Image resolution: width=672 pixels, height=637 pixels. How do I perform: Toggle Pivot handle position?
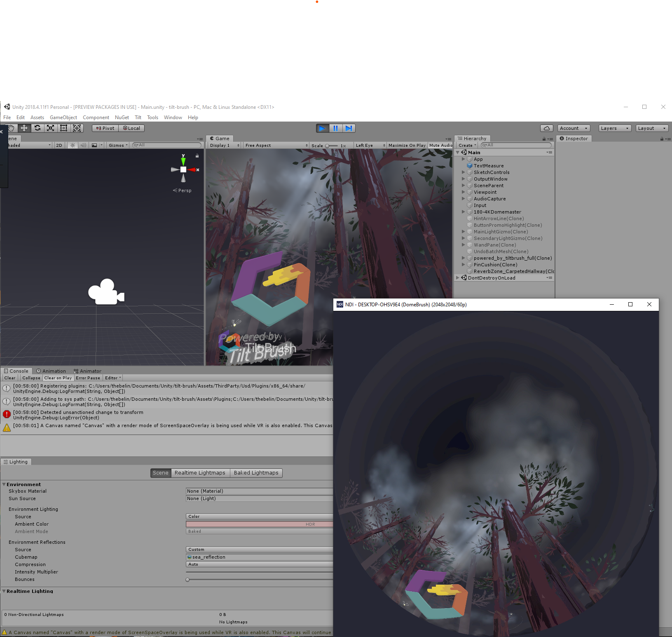click(x=105, y=128)
